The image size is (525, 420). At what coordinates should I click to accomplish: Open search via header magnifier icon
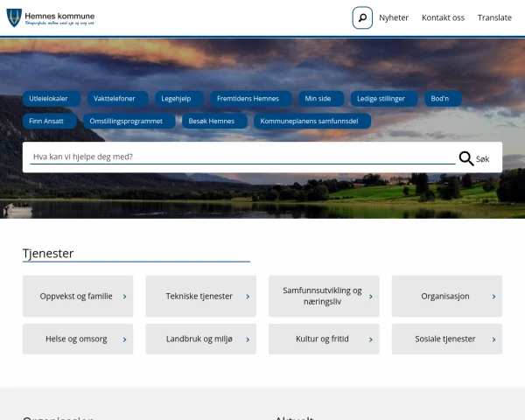[362, 17]
